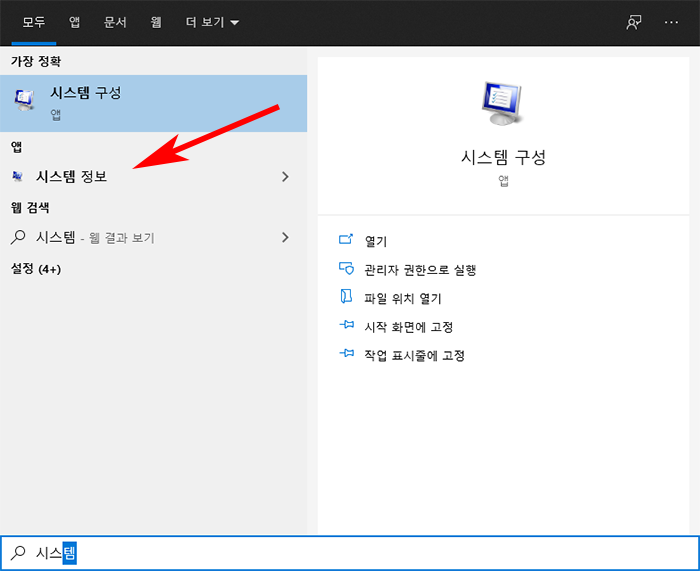Click the pin icon for 시작 화면에 고정
Viewport: 700px width, 571px height.
346,325
